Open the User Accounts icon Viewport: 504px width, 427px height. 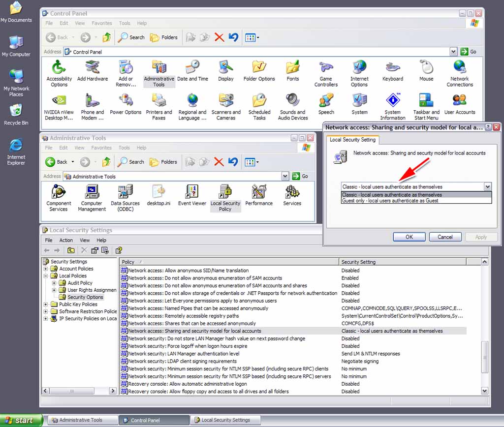(459, 100)
